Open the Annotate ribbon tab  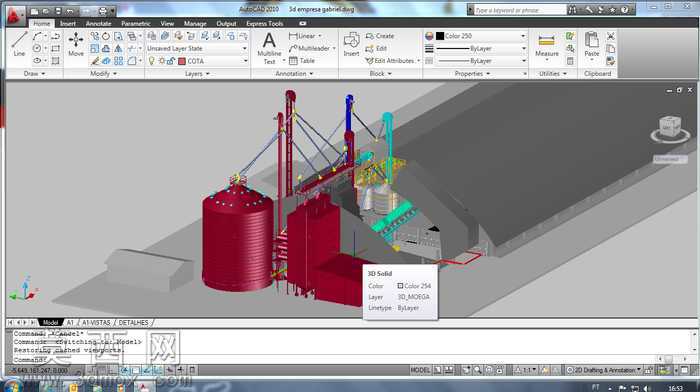98,24
